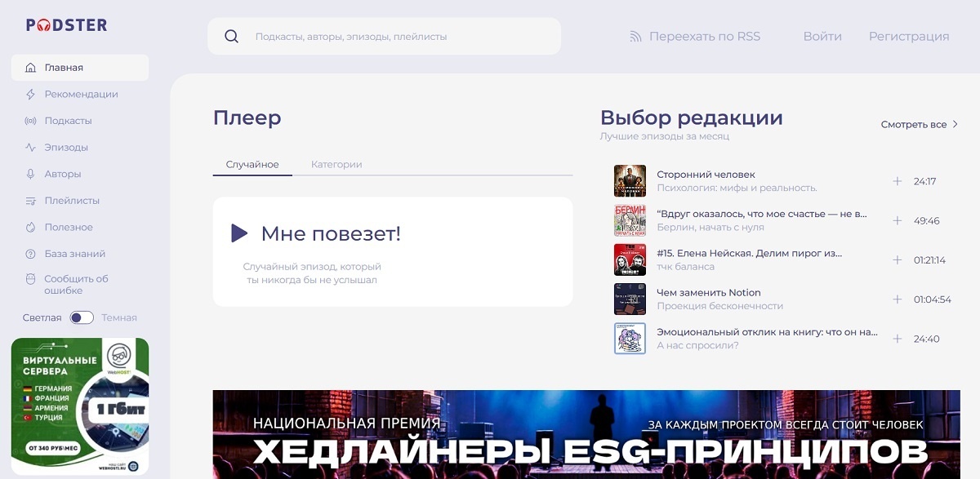Click the Войти login link
Screen dimensions: 980x479
[x=822, y=37]
